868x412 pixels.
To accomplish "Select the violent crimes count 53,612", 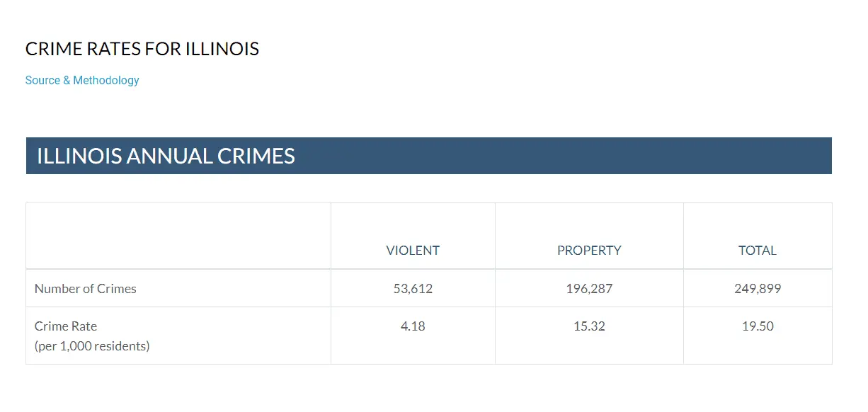I will click(413, 289).
